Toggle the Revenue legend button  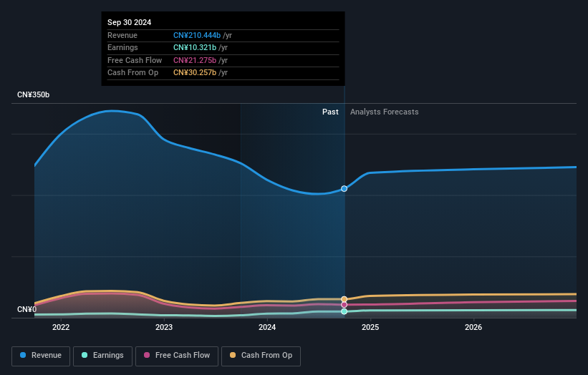pos(41,356)
